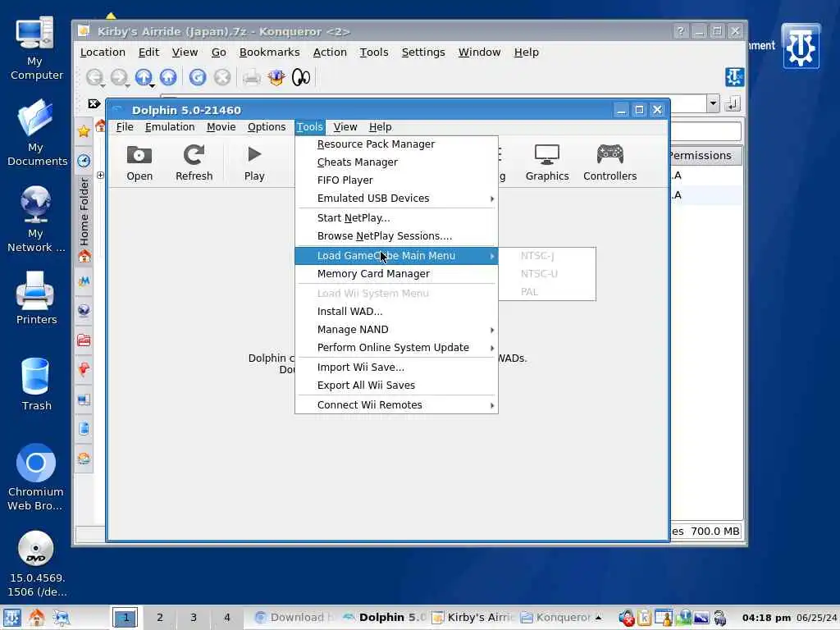Open Graphics settings in Dolphin toolbar
The height and width of the screenshot is (630, 840).
[547, 163]
